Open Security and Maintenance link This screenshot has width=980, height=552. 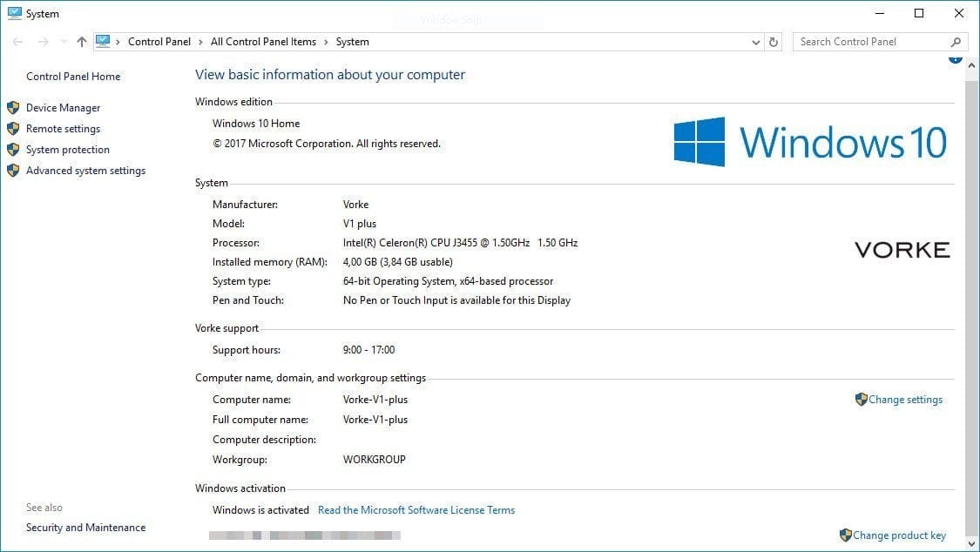point(85,528)
